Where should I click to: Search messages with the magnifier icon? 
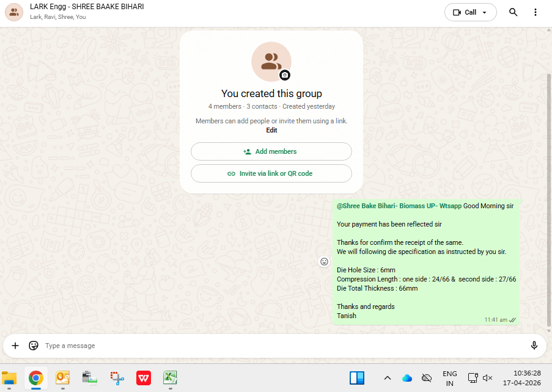coord(513,12)
